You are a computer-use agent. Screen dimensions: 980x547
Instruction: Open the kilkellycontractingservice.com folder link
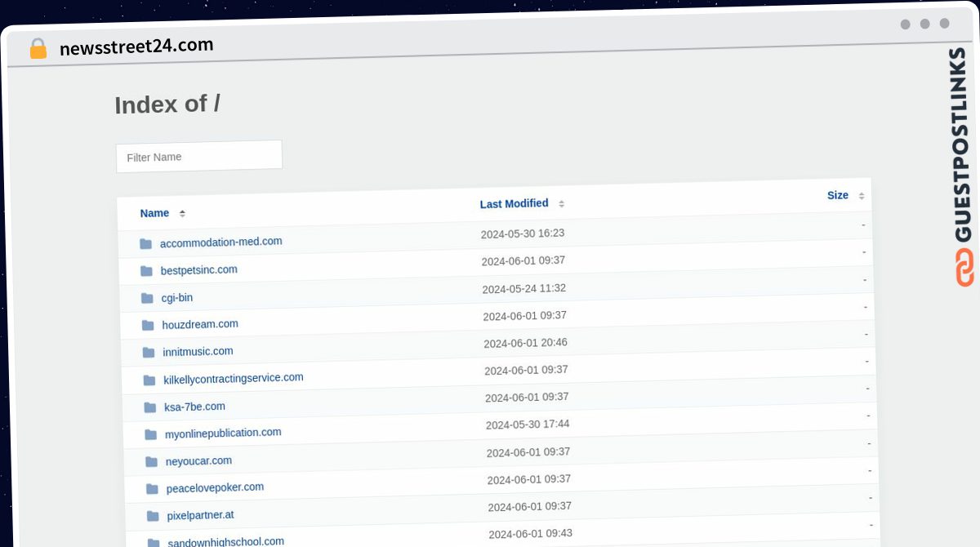click(234, 378)
